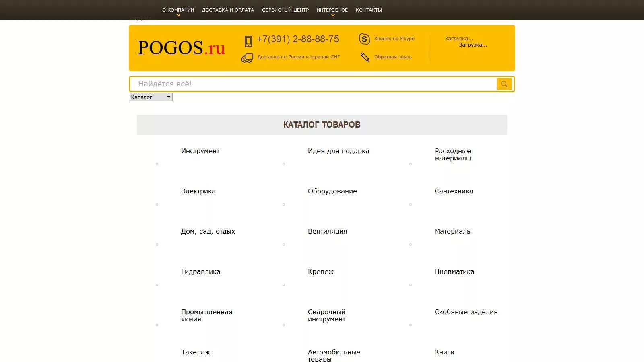Open the Расходные материалы category
The width and height of the screenshot is (644, 362).
coord(453,154)
